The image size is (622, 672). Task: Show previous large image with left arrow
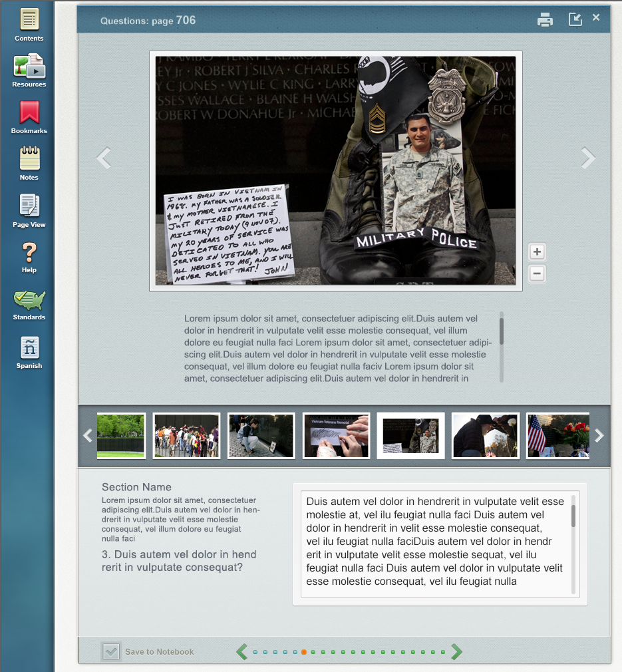(x=104, y=158)
